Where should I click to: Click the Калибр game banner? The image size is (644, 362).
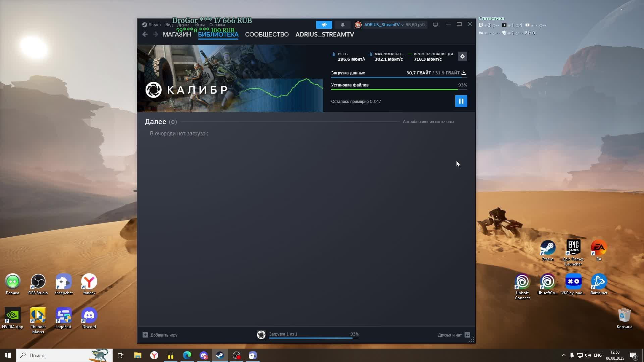(230, 78)
